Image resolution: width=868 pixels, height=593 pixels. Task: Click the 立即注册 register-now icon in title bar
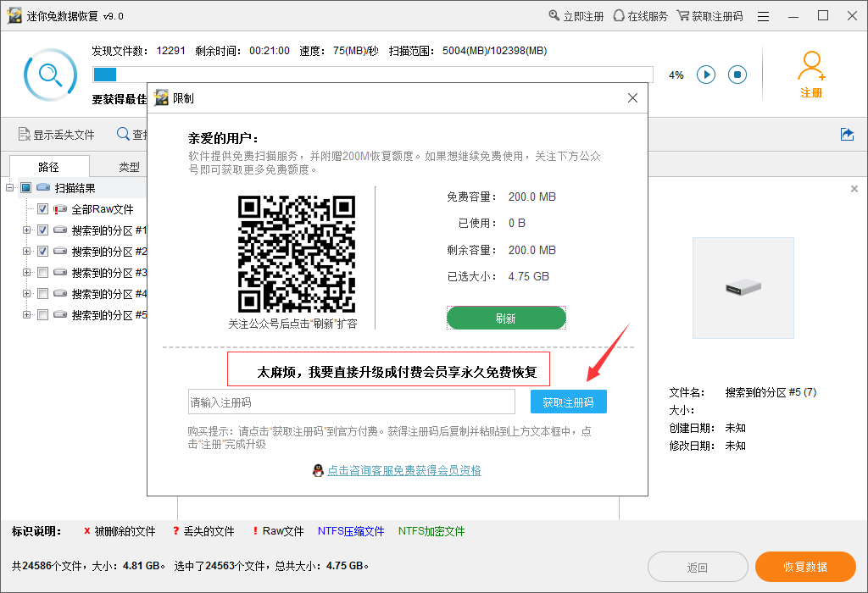pos(554,15)
